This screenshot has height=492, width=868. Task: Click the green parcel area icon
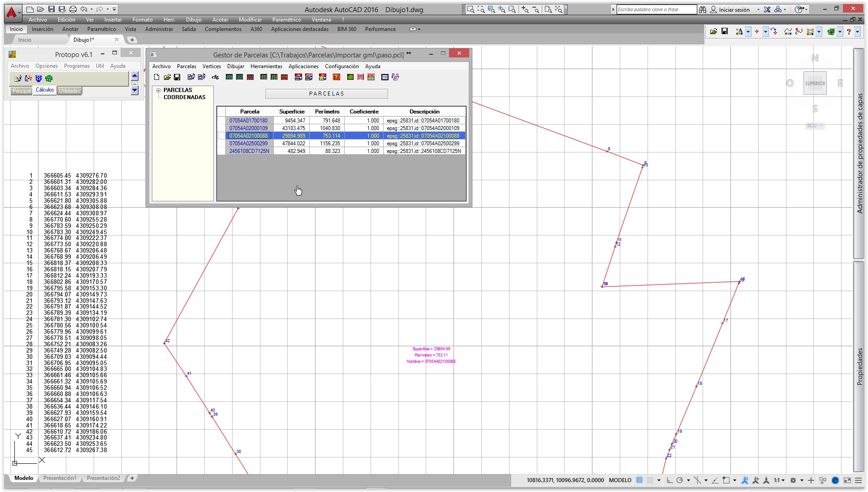pyautogui.click(x=350, y=77)
